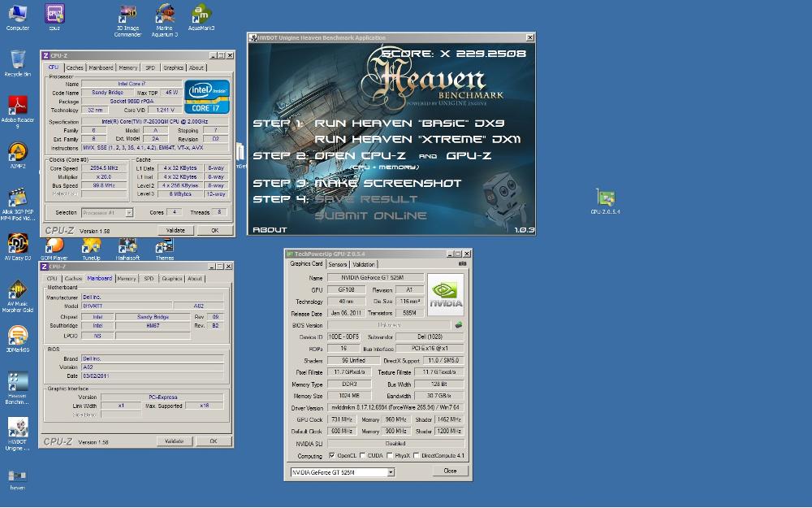Screen dimensions: 812x508
Task: Click GPU-Z screenshot camera icon
Action: coord(463,264)
